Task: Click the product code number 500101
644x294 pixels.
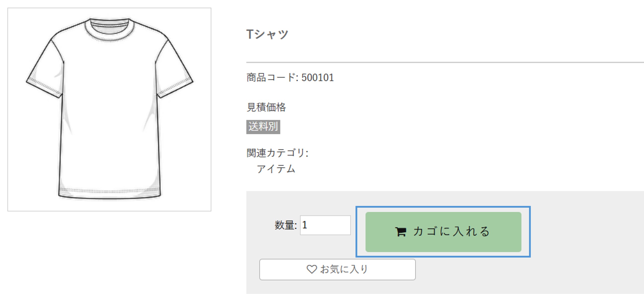Action: (318, 78)
